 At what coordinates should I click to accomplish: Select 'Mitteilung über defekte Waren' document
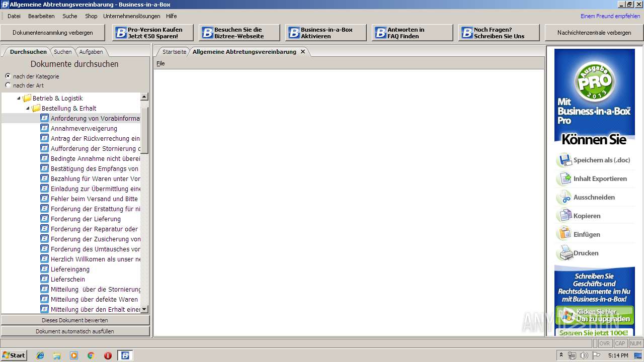click(x=94, y=299)
